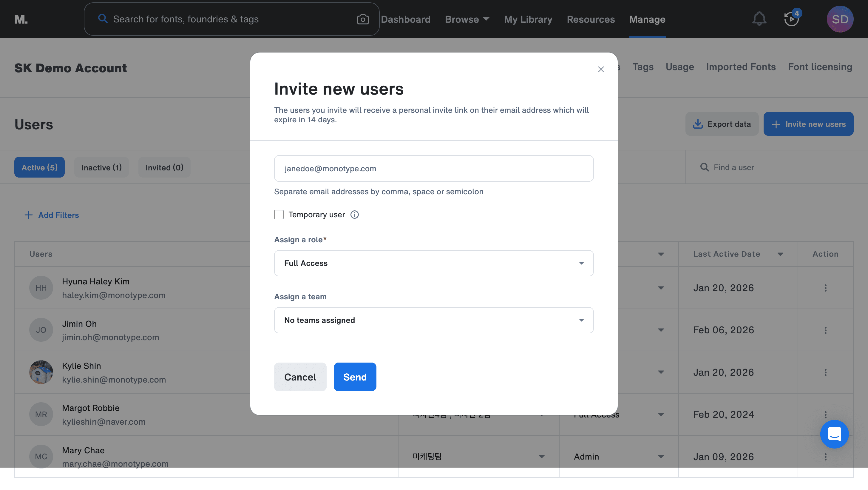
Task: Click the magnifier in Find a user
Action: (705, 167)
